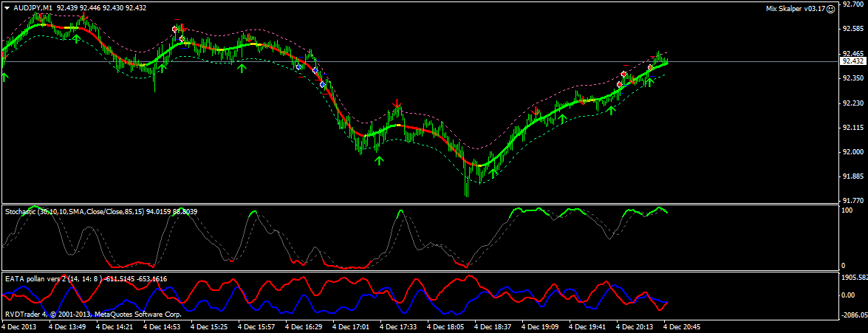
Task: Click the 4 Dec 20:13 time label
Action: tap(636, 328)
